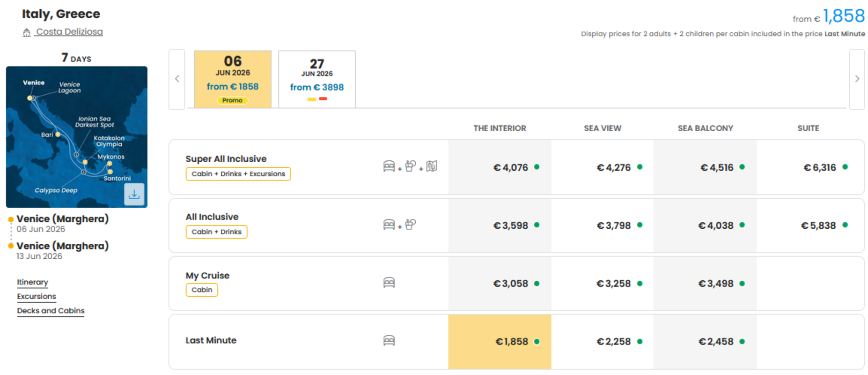The height and width of the screenshot is (375, 868).
Task: Click the 7 DAYS duration label
Action: [76, 58]
